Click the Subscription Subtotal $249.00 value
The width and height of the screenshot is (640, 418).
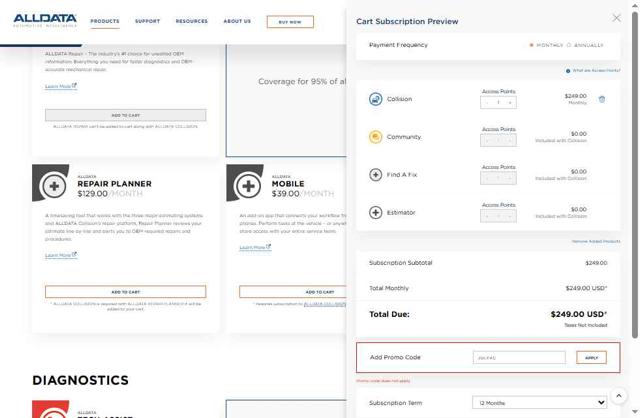point(596,263)
